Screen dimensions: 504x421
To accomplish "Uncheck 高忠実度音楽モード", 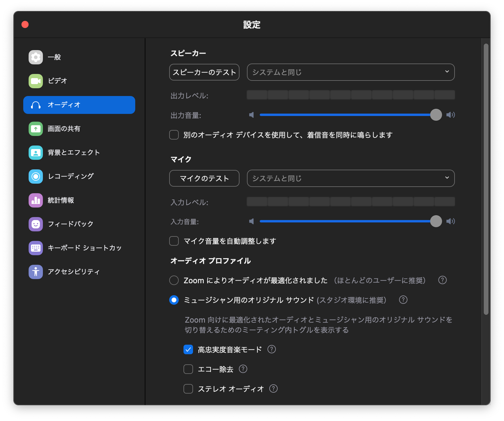I will (188, 349).
